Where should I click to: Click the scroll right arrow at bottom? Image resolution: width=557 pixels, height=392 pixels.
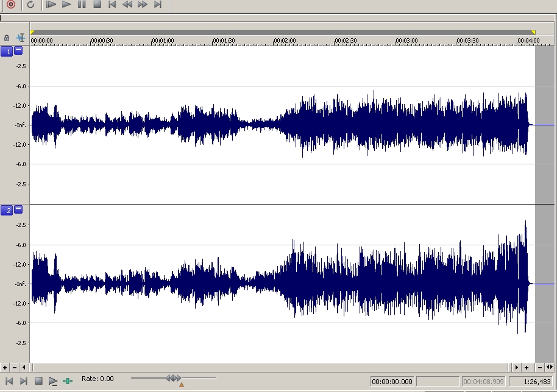pos(517,368)
